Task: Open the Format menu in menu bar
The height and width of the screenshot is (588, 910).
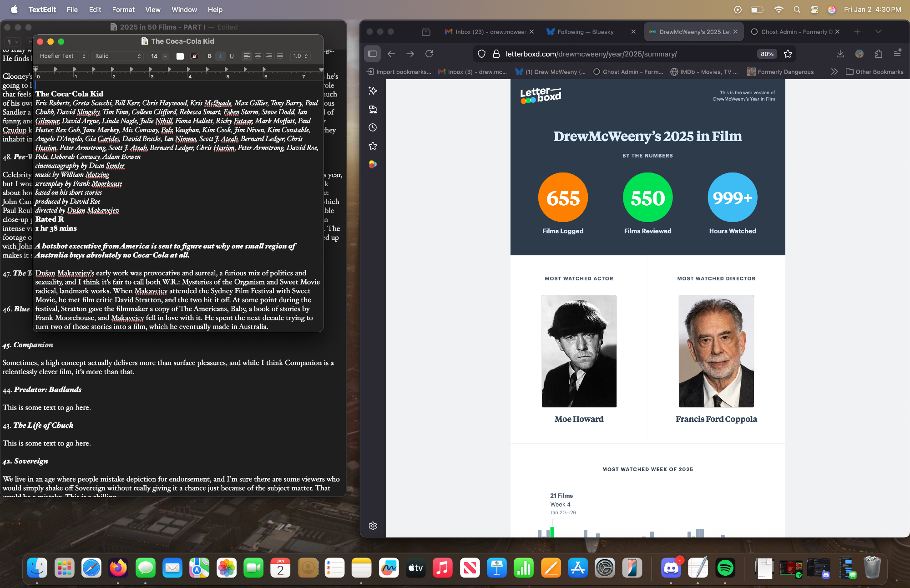Action: 123,10
